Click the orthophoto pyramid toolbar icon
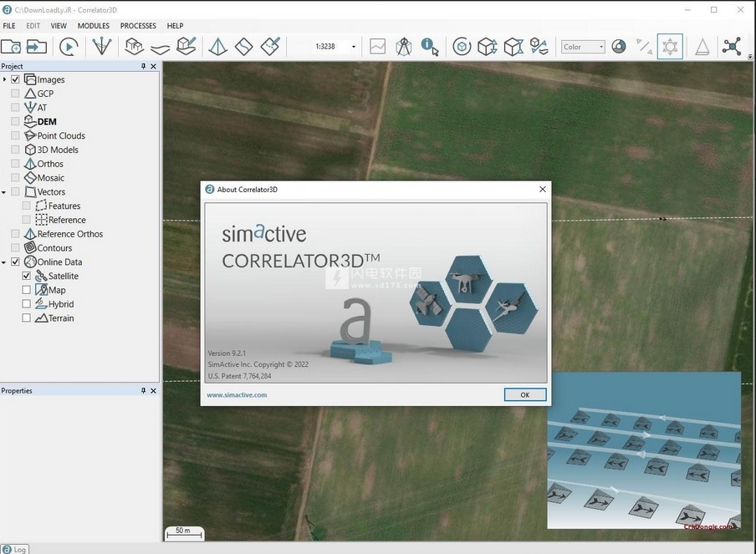The height and width of the screenshot is (554, 756). click(x=218, y=47)
